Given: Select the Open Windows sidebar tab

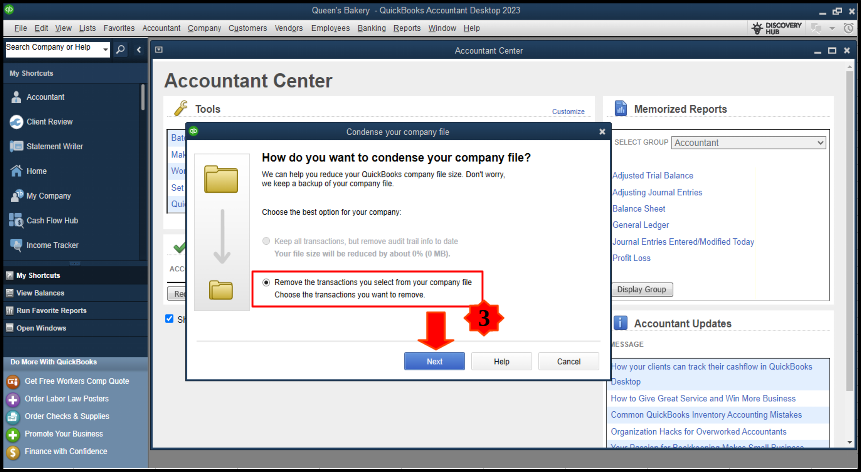Looking at the screenshot, I should 75,328.
